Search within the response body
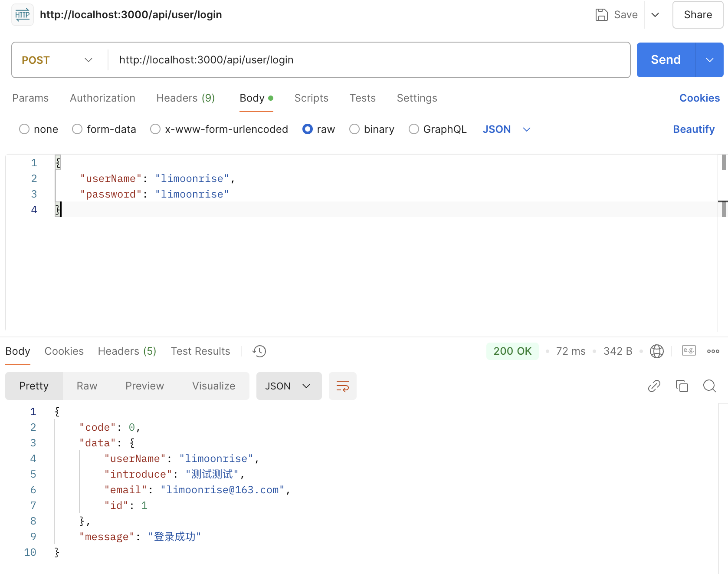The image size is (728, 574). tap(709, 386)
